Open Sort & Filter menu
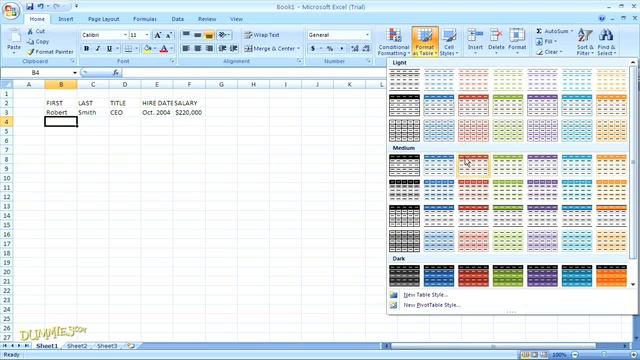Image resolution: width=640 pixels, height=360 pixels. (x=585, y=42)
